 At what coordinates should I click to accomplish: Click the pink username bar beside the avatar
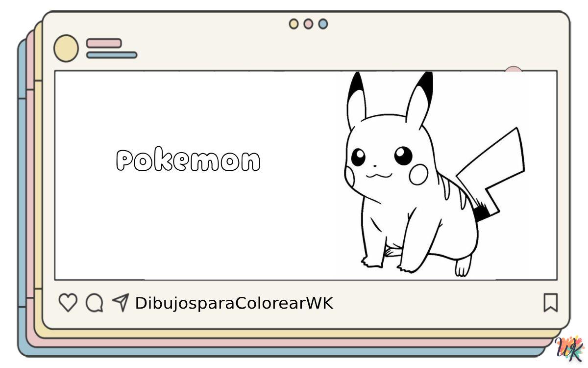click(x=104, y=43)
